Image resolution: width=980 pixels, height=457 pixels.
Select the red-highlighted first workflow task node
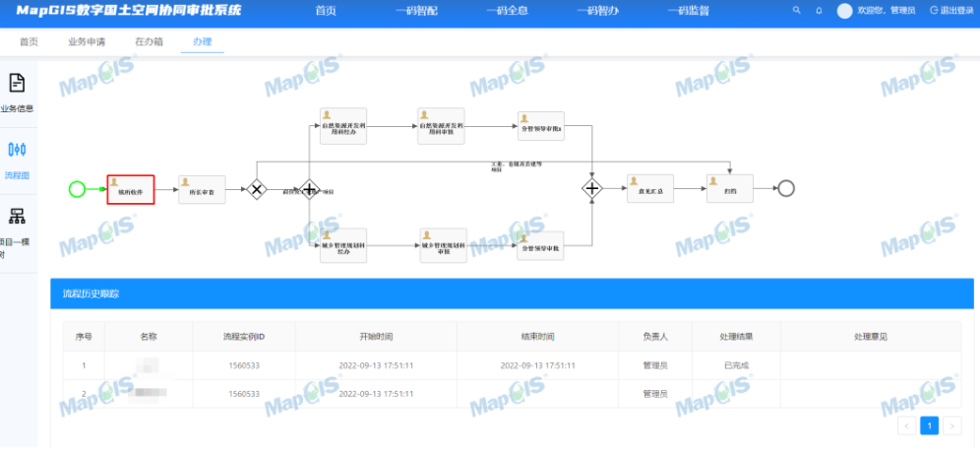(131, 189)
